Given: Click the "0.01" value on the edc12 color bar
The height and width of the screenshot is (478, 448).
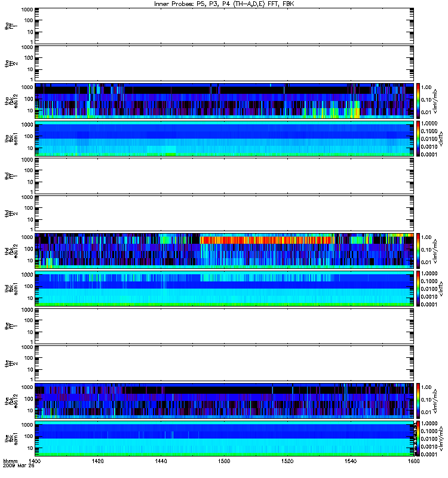Looking at the screenshot, I should click(x=426, y=412).
